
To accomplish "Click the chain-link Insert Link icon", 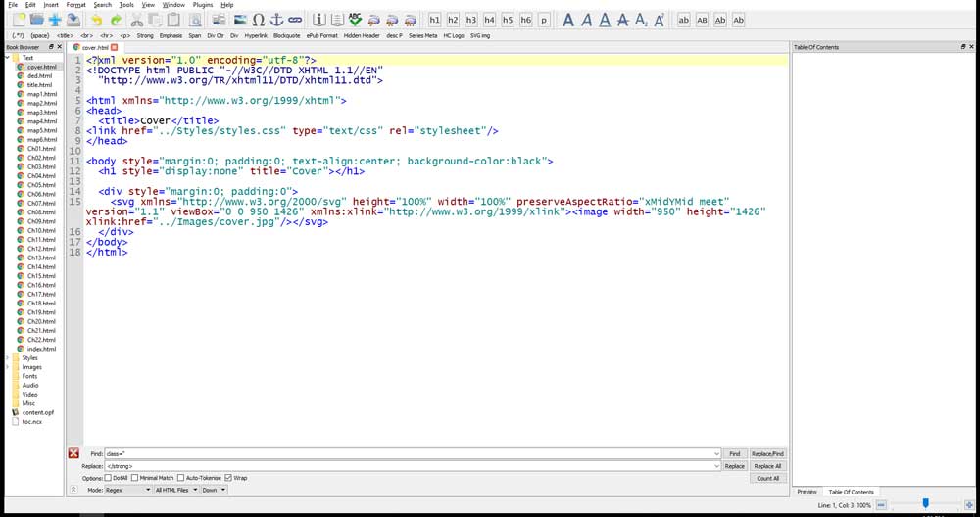I will pos(295,20).
